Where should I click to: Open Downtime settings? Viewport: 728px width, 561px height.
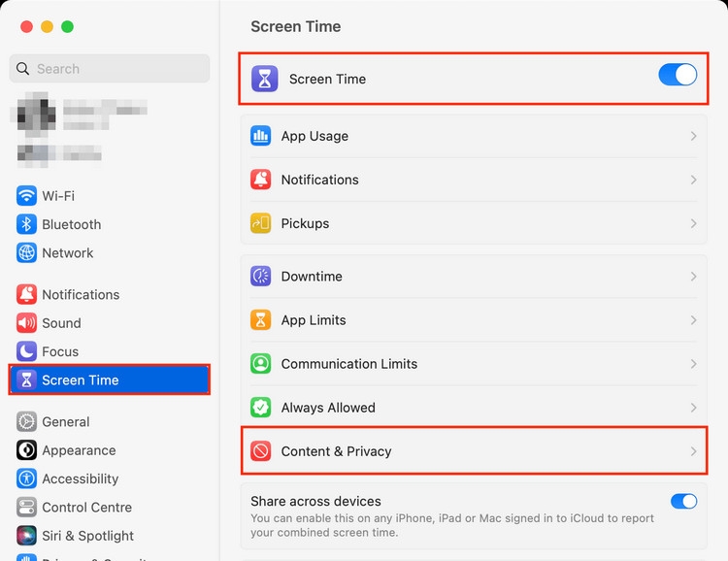coord(474,276)
